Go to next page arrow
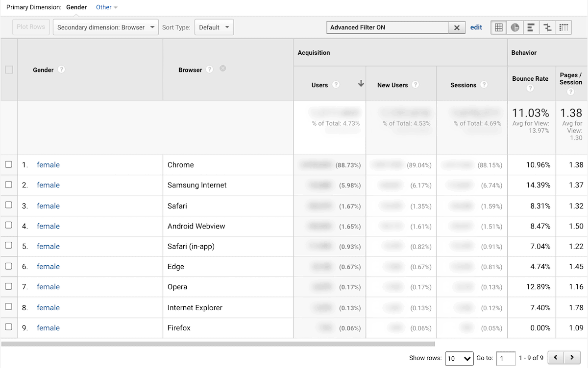The height and width of the screenshot is (368, 588). coord(572,358)
